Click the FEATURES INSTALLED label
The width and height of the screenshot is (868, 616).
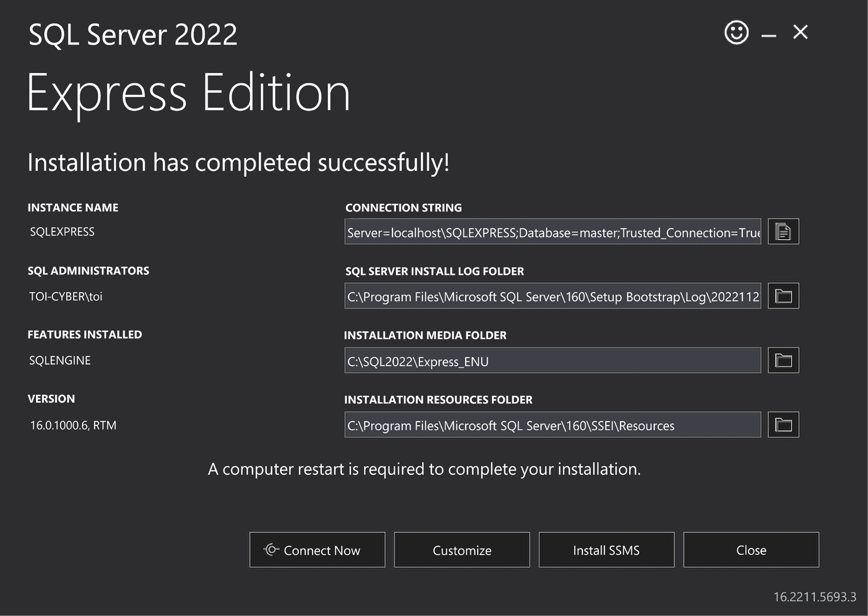pos(85,335)
